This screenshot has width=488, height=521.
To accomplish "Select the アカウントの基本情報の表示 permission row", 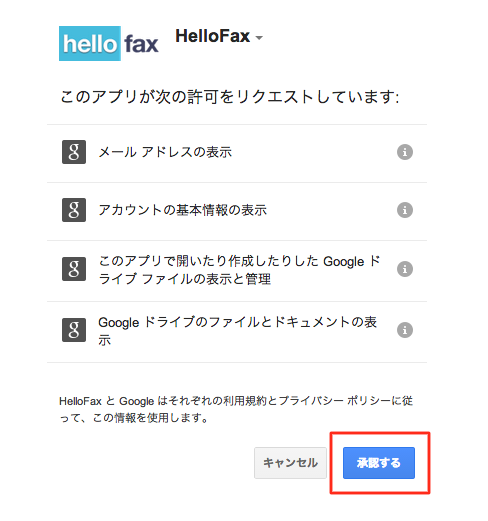I will [x=237, y=211].
